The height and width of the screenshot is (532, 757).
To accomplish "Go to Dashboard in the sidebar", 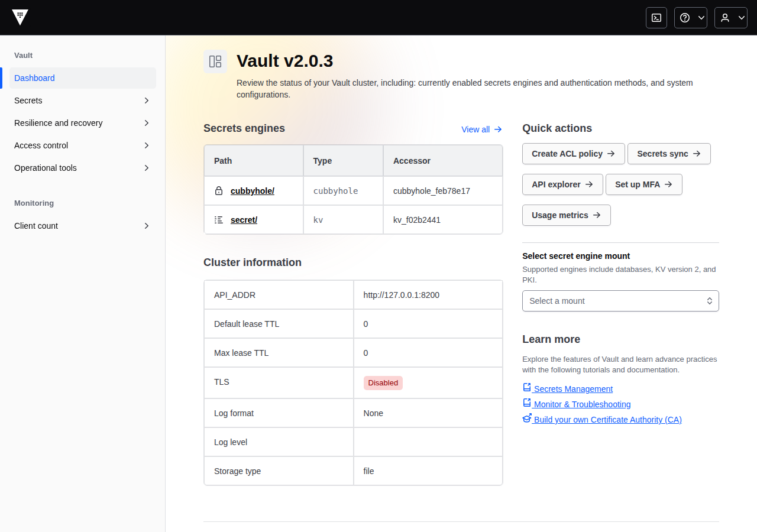I will coord(83,78).
